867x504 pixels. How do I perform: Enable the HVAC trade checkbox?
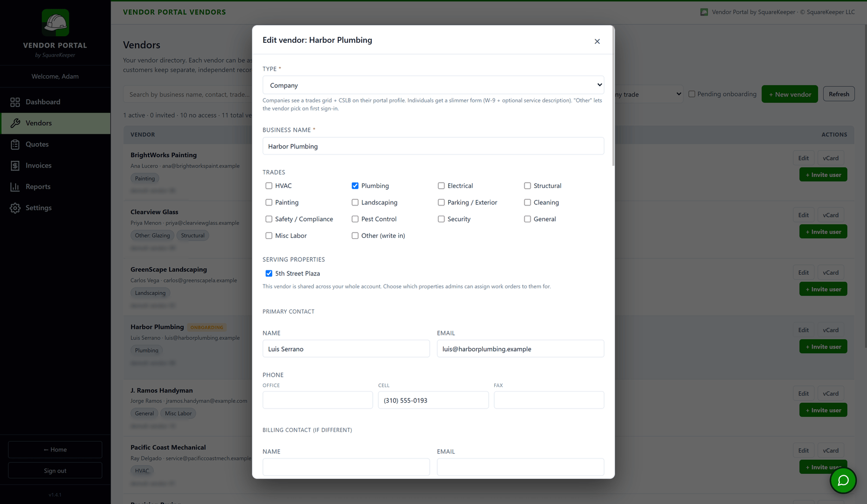pos(269,186)
